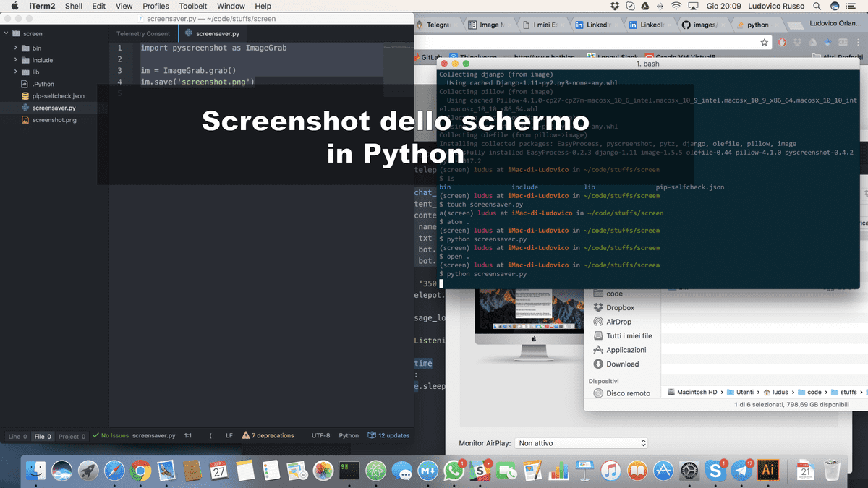The image size is (868, 488).
Task: Switch to the Telemetry Consent tab in Atom
Action: tap(145, 33)
